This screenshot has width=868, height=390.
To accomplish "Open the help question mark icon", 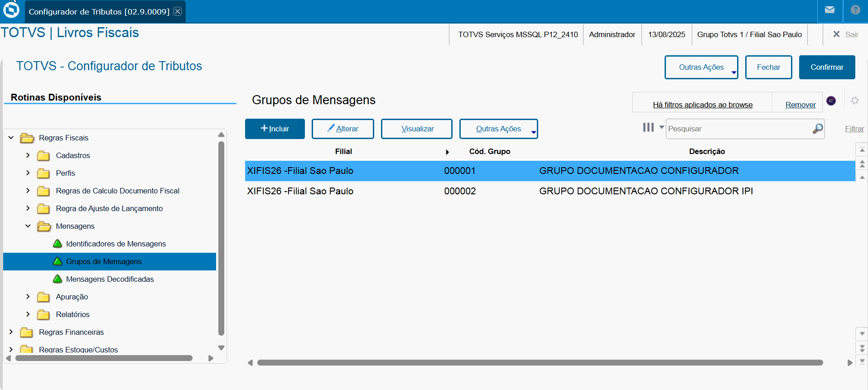I will coord(855,10).
